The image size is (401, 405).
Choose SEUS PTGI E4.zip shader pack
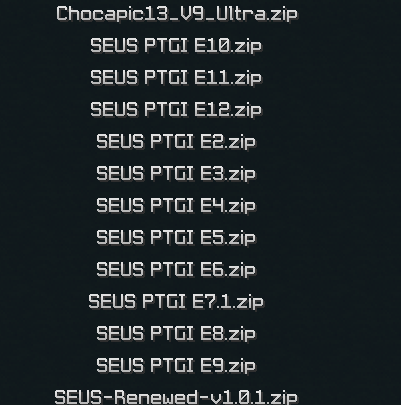tap(176, 206)
